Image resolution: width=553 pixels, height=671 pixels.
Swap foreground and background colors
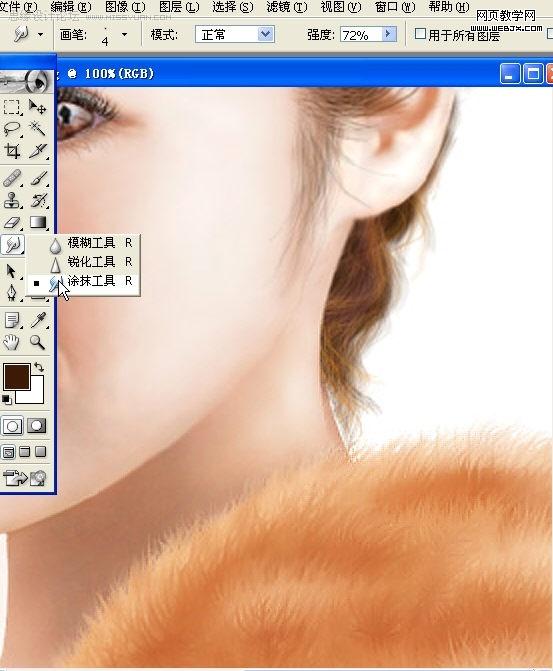coord(39,367)
